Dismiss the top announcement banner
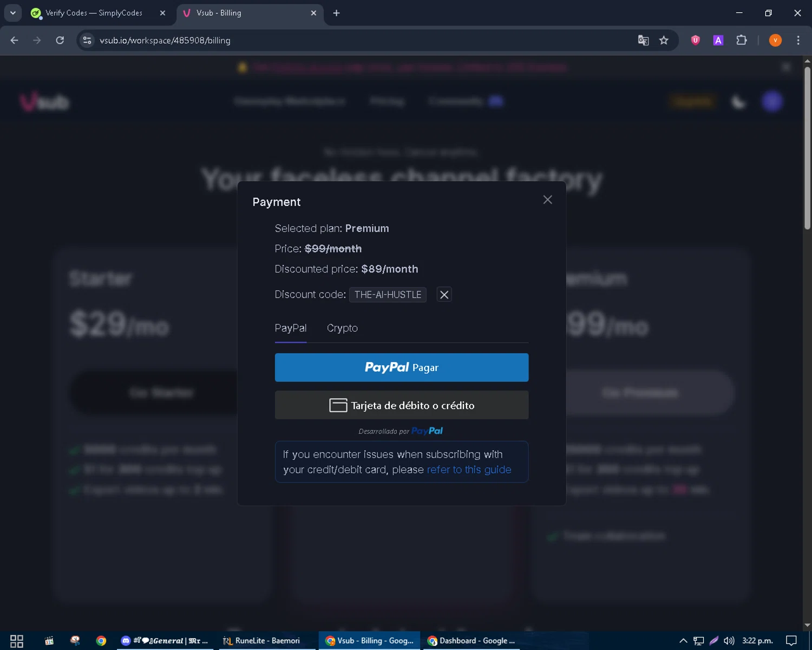Screen dimensions: 812x650 [x=786, y=67]
